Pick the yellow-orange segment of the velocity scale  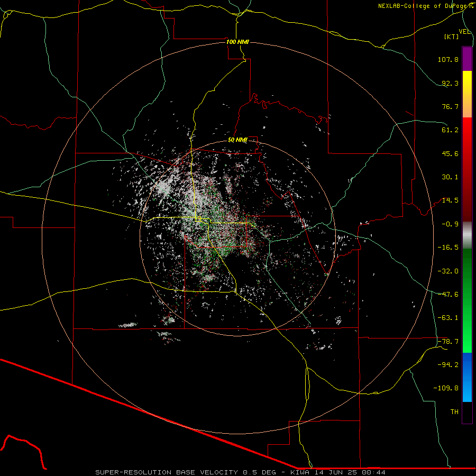tap(467, 94)
